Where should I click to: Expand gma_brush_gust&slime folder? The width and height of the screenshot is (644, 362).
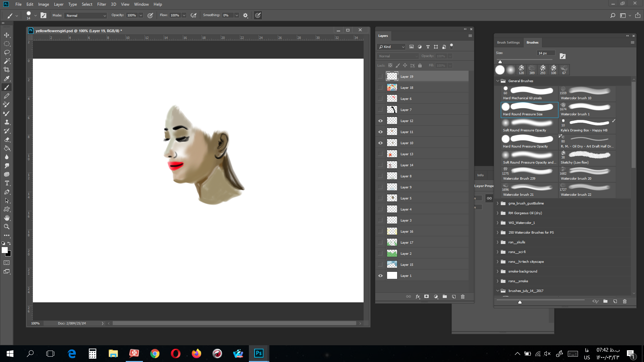coord(498,203)
